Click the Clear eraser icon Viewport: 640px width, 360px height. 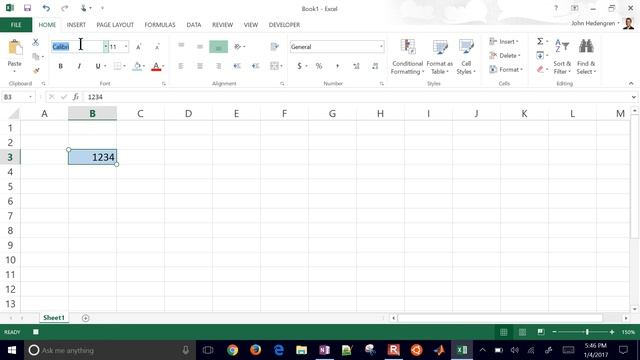tap(540, 69)
